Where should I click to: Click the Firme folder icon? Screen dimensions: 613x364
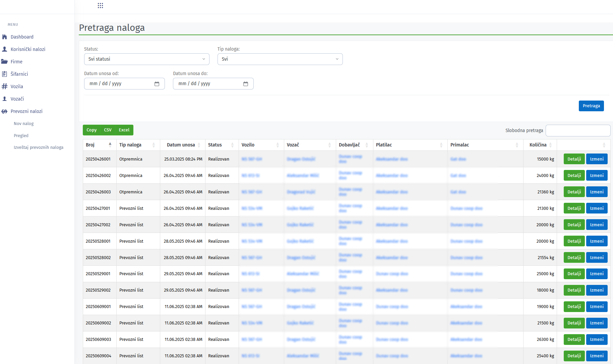pos(5,62)
